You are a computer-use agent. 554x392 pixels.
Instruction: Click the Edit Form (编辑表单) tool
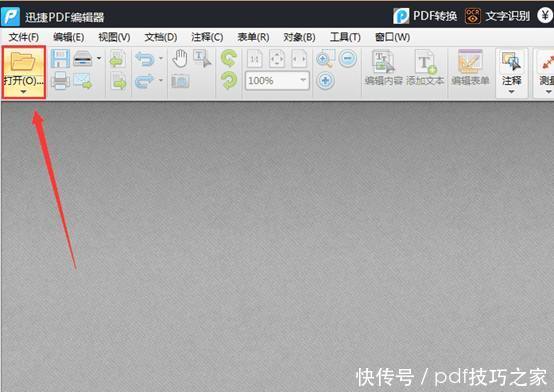click(470, 68)
